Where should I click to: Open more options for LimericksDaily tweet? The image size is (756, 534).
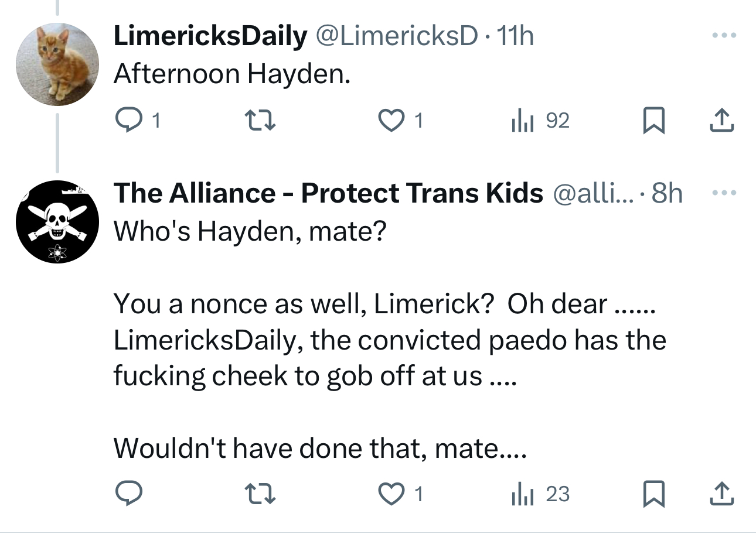click(x=723, y=36)
